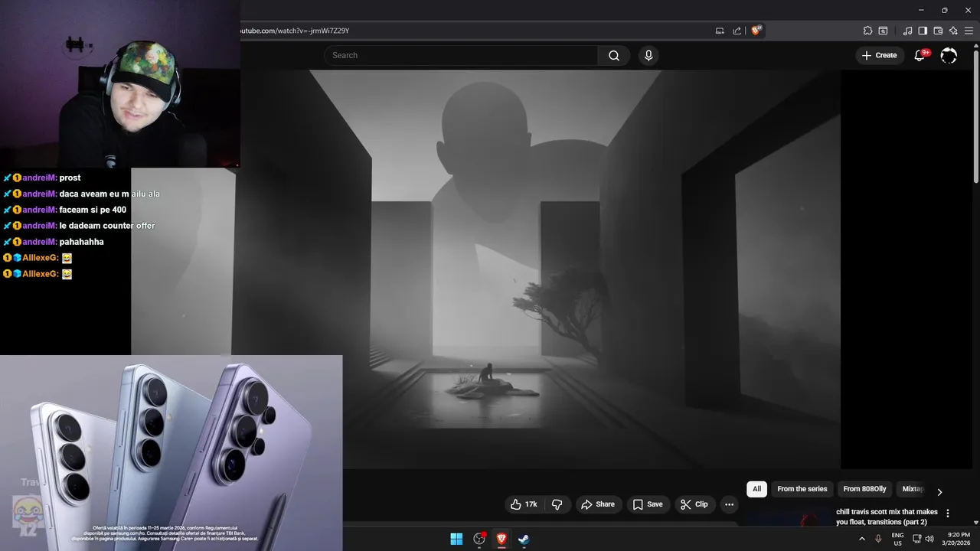Open three-dot menu for travis scott mix suggestion

[948, 514]
